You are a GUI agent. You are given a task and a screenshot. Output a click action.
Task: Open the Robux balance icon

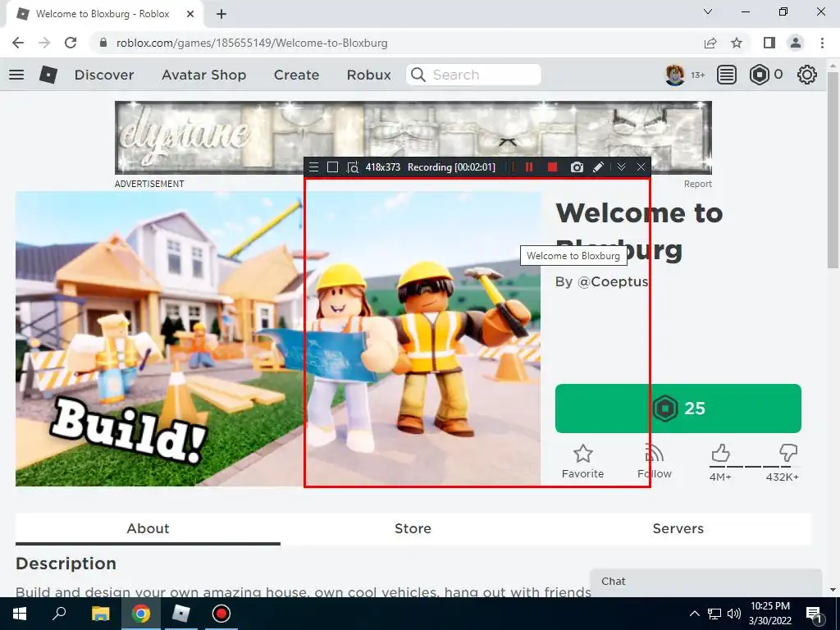click(759, 75)
